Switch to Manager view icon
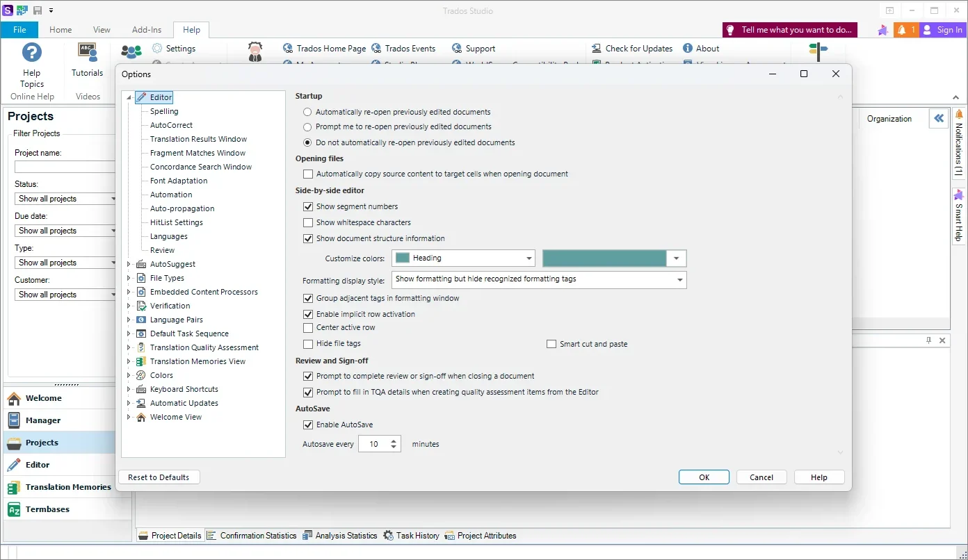The height and width of the screenshot is (560, 968). (14, 420)
